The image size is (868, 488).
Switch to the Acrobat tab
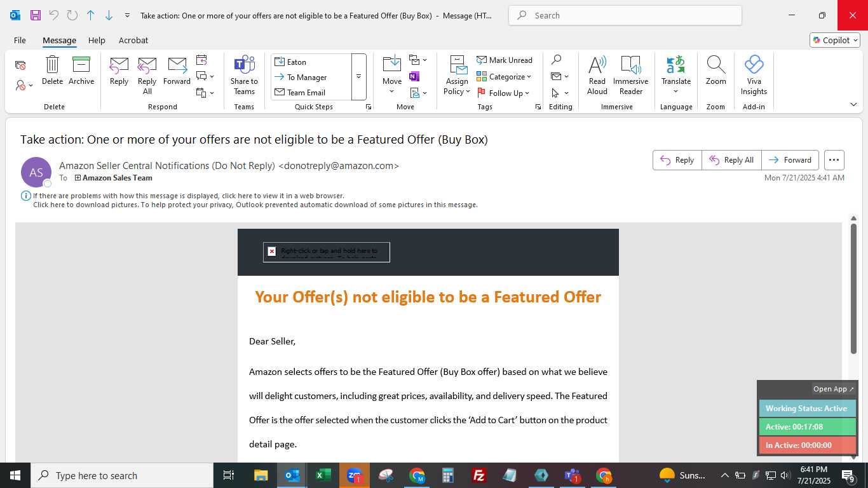133,40
